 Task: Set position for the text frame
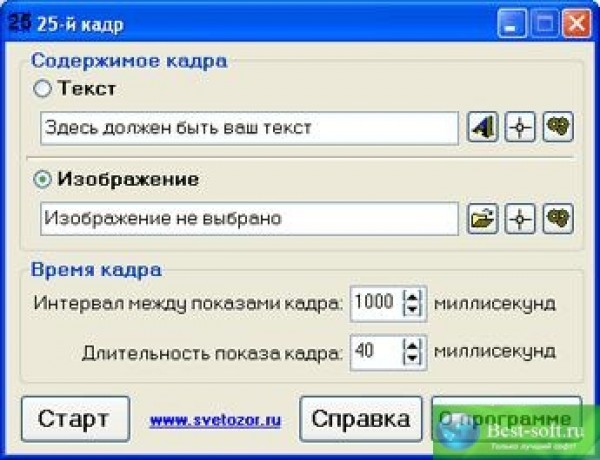[x=520, y=127]
